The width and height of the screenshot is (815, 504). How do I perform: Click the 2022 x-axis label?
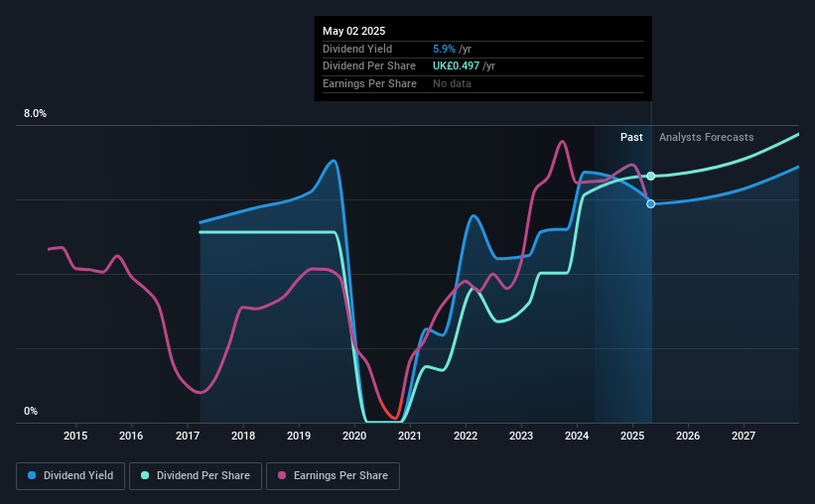click(466, 436)
